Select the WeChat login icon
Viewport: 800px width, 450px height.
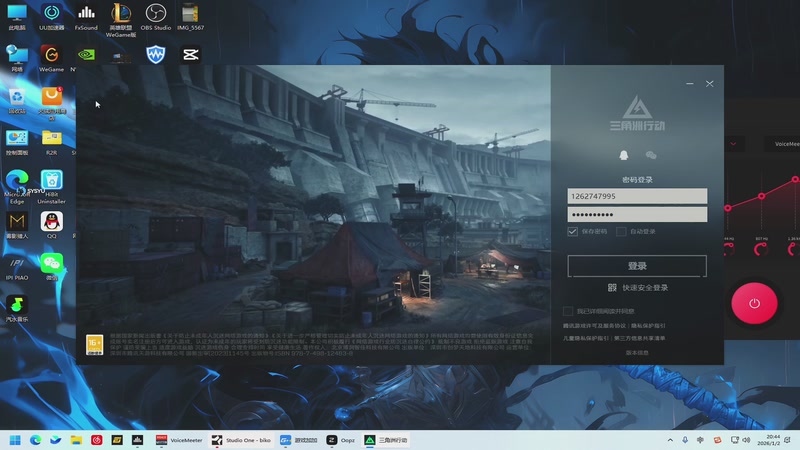(x=651, y=155)
